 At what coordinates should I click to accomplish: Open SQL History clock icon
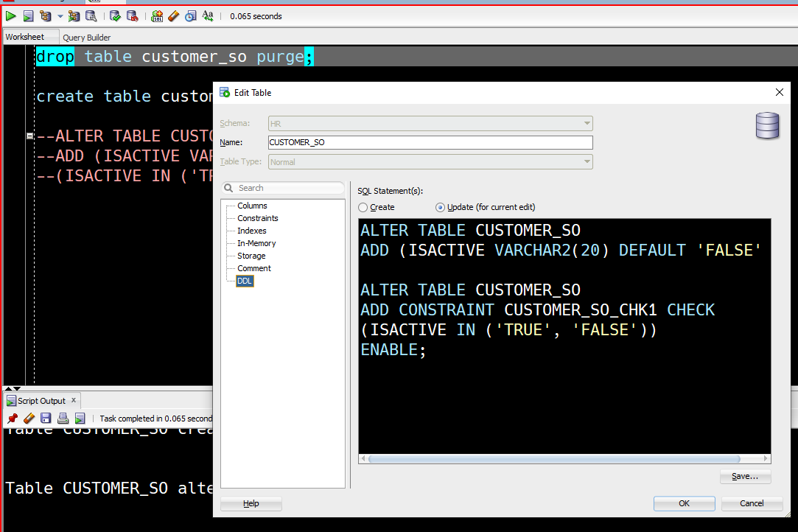click(190, 16)
